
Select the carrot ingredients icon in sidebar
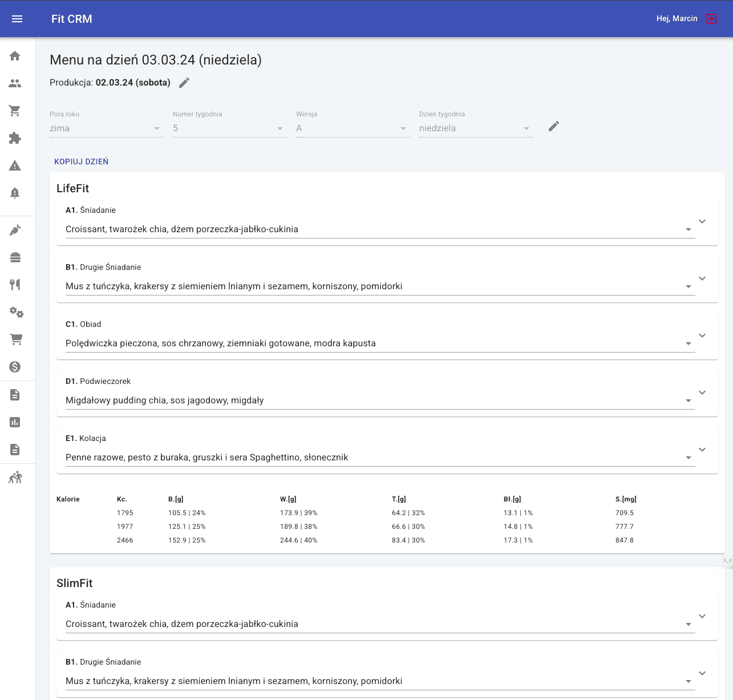[14, 230]
